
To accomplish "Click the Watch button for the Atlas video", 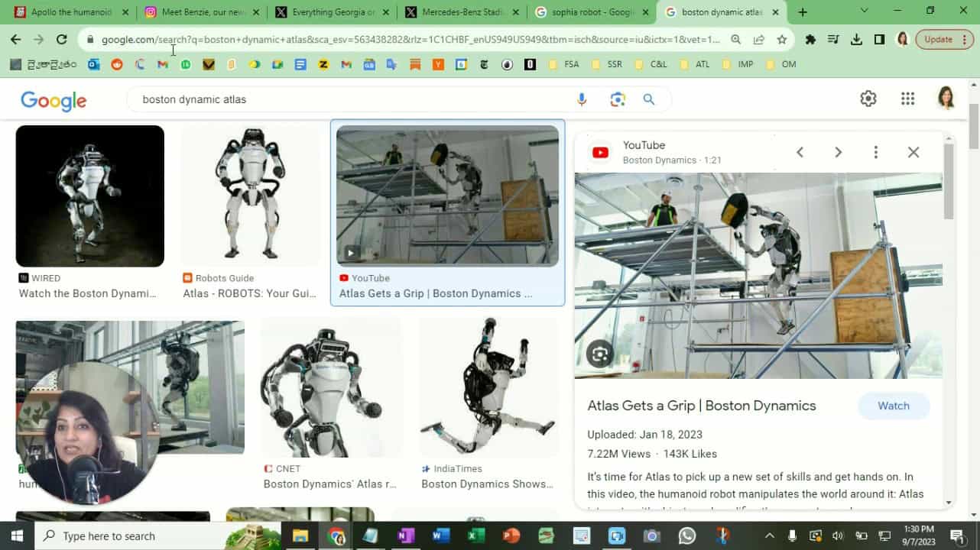I will (x=893, y=406).
